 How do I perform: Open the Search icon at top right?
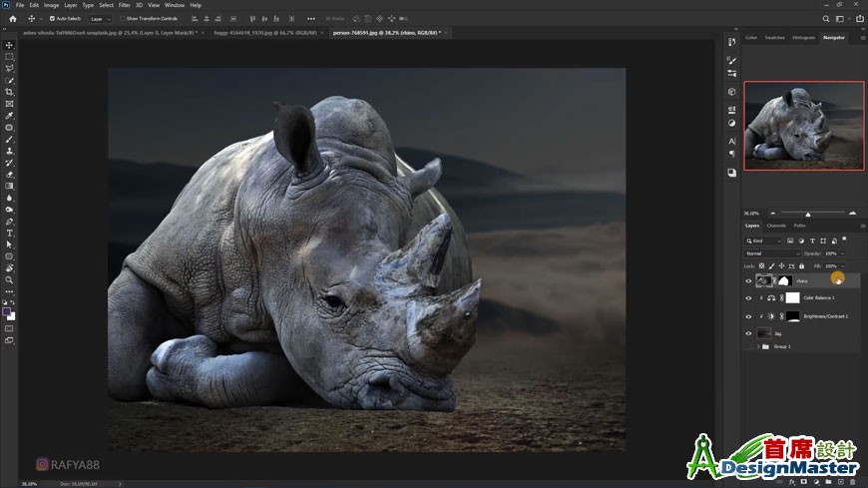pyautogui.click(x=826, y=19)
